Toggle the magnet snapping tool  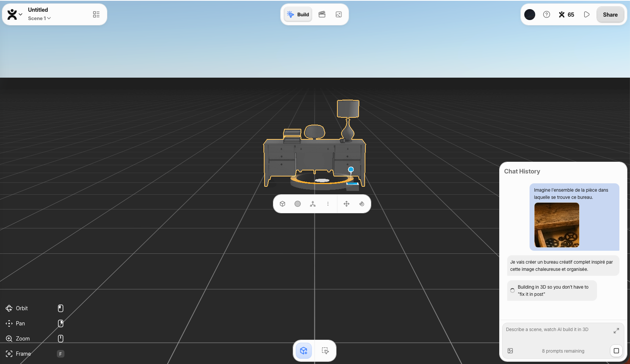click(x=362, y=204)
